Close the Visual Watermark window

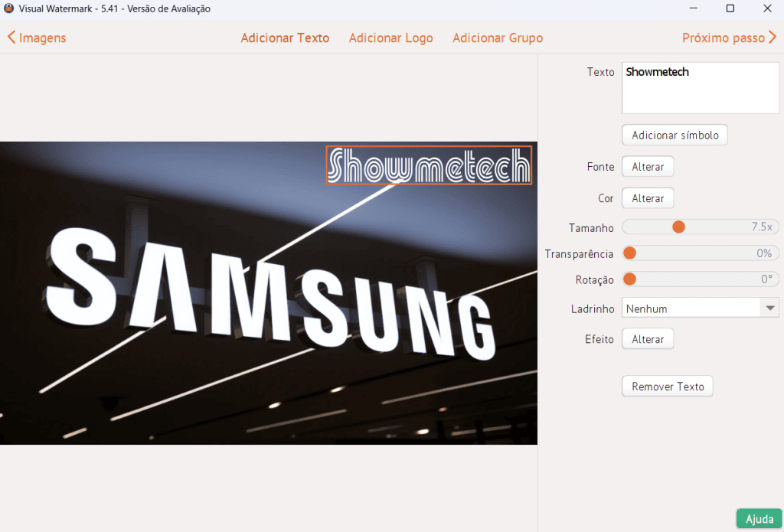[x=767, y=8]
